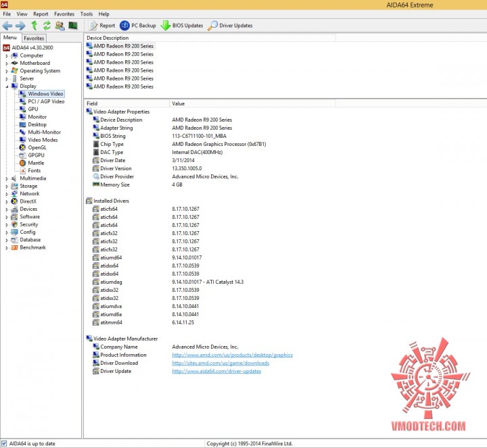Expand the Server tree node
This screenshot has width=487, height=448.
click(x=7, y=79)
